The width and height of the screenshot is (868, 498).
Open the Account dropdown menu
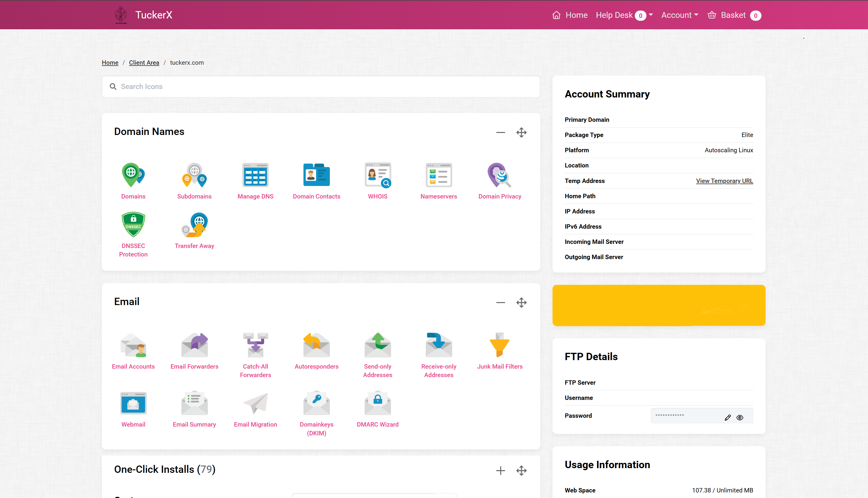point(679,15)
